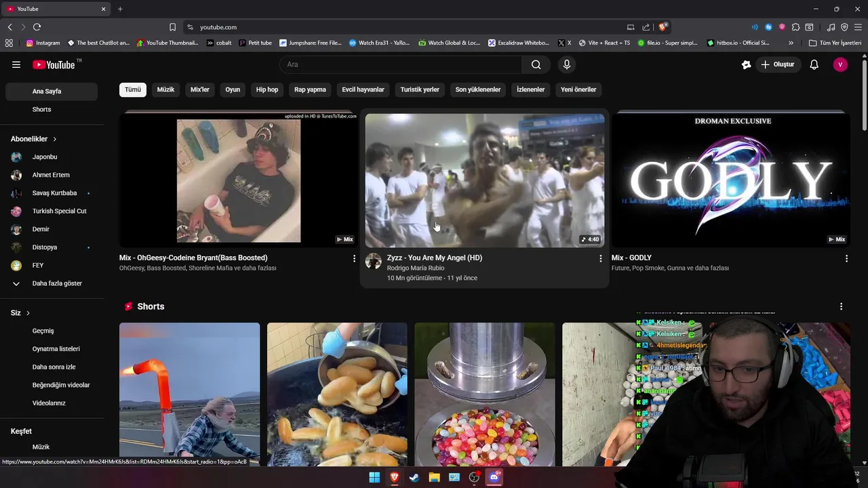Open the apps grid in bookmarks bar
This screenshot has height=488, width=868.
tap(9, 43)
